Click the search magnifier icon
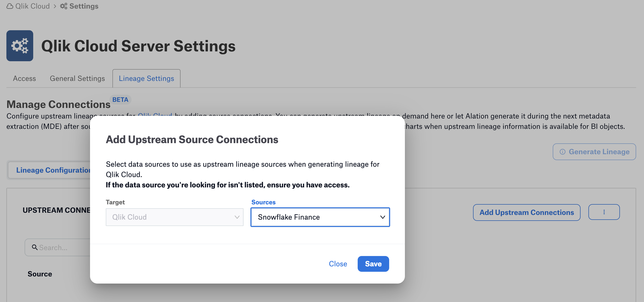Screen dimensions: 644x302 point(35,247)
